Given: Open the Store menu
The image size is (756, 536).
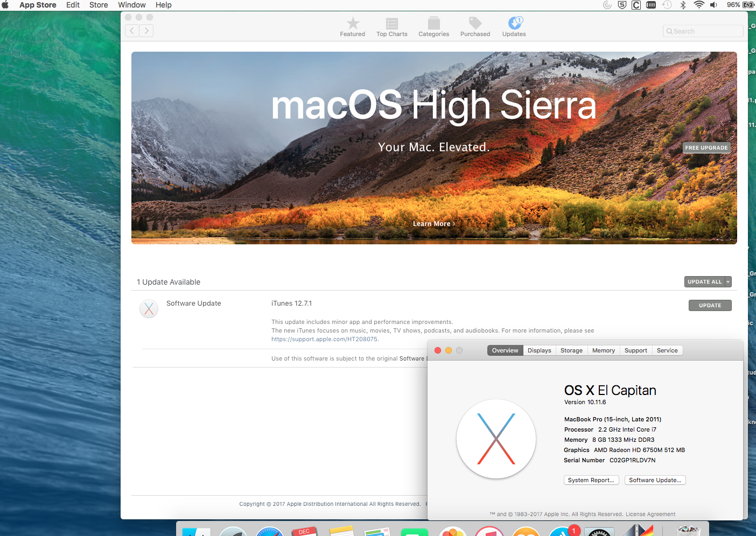Looking at the screenshot, I should [x=99, y=5].
